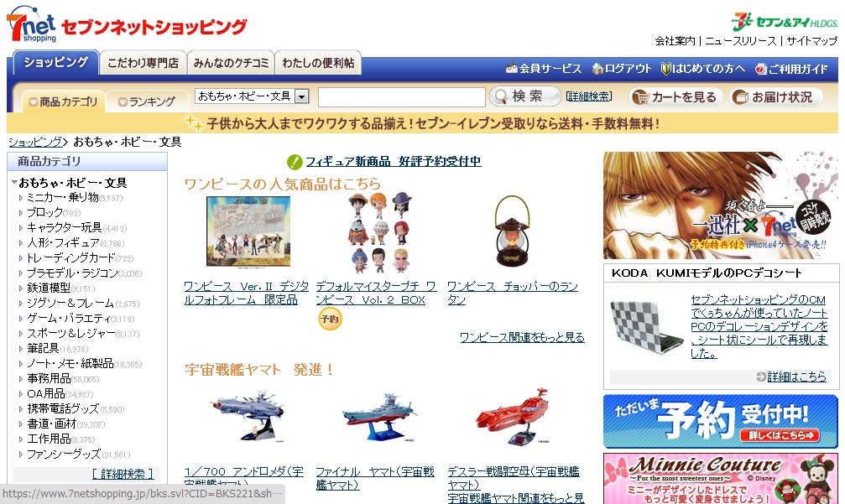Screen dimensions: 845x504
Task: Switch to みんなのクチコミ tab
Action: (231, 63)
